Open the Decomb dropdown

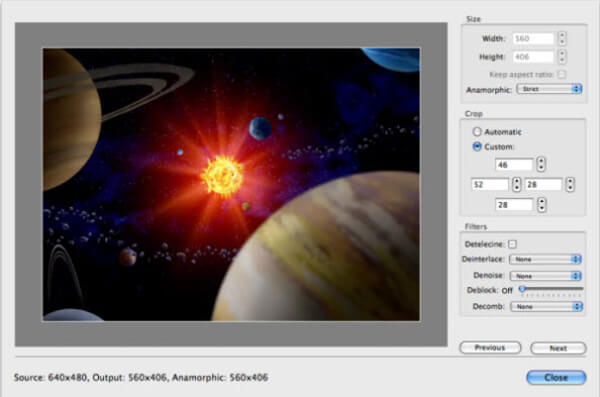[x=546, y=307]
